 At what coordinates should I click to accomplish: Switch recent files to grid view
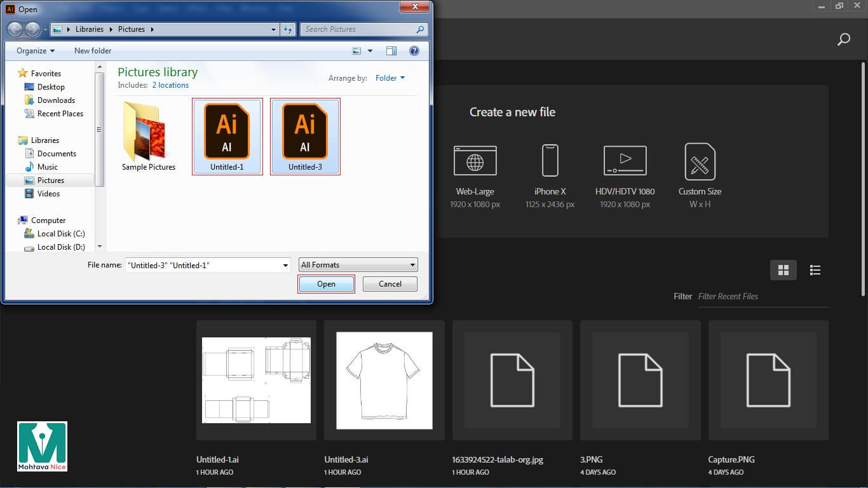click(x=783, y=270)
